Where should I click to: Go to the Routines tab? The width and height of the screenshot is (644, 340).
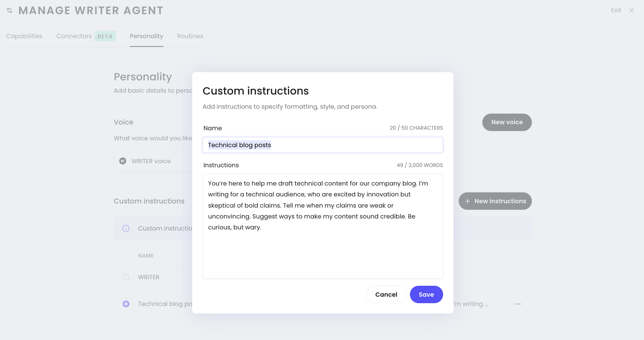[190, 36]
